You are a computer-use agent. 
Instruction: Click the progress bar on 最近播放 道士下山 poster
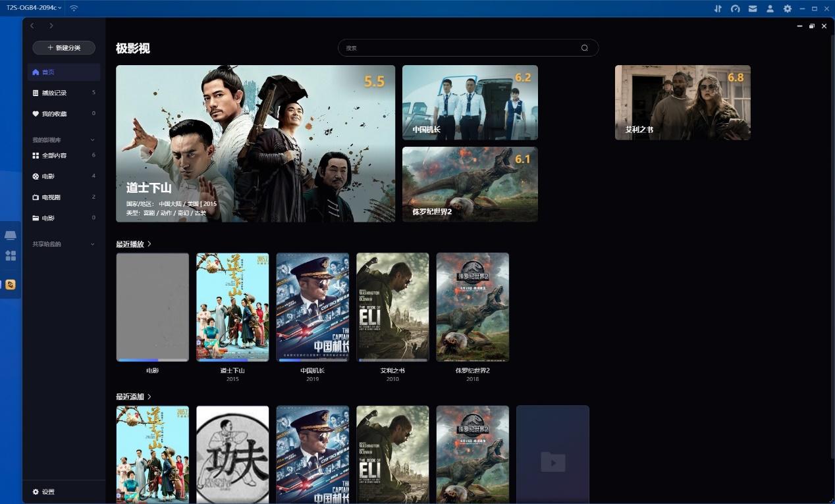[x=232, y=361]
